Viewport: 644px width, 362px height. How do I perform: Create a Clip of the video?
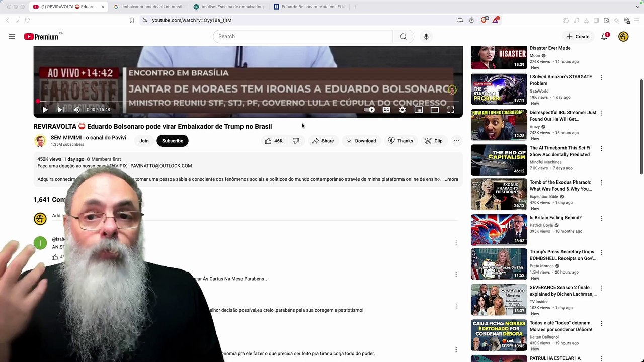[x=433, y=141]
